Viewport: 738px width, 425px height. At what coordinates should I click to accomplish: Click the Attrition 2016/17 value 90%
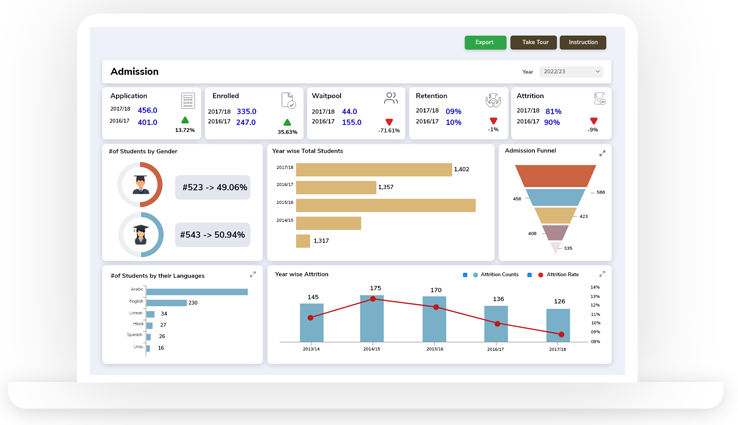[552, 122]
